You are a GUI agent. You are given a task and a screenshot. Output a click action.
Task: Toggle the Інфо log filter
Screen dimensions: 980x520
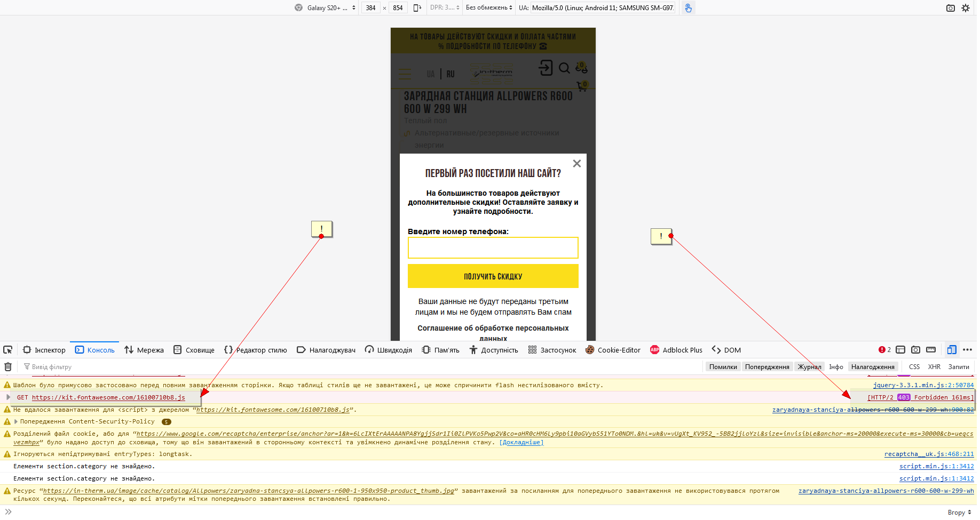(836, 366)
